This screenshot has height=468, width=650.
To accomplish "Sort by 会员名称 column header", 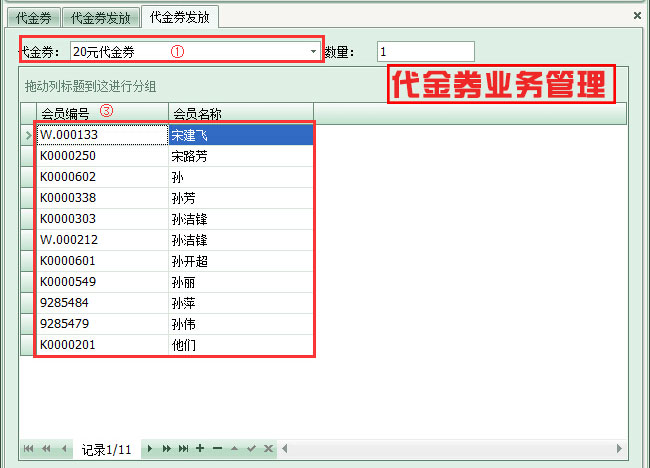I will (x=240, y=113).
